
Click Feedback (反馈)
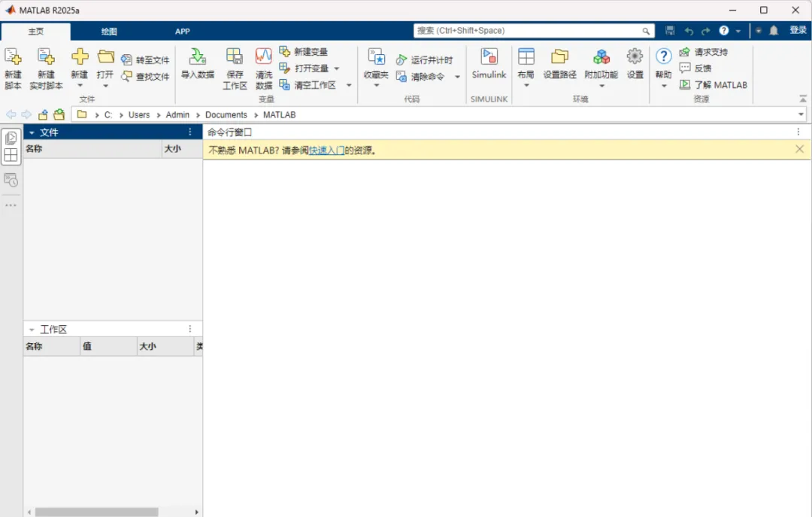[x=695, y=68]
